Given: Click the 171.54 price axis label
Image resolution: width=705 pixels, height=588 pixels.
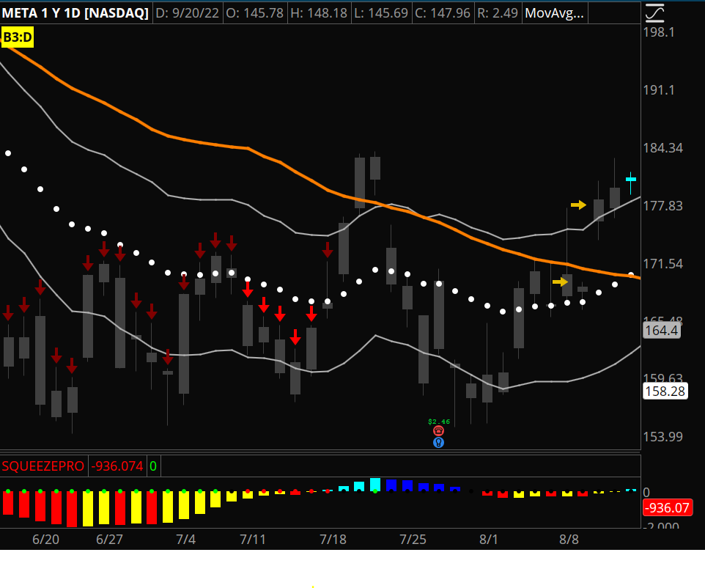Looking at the screenshot, I should [662, 263].
